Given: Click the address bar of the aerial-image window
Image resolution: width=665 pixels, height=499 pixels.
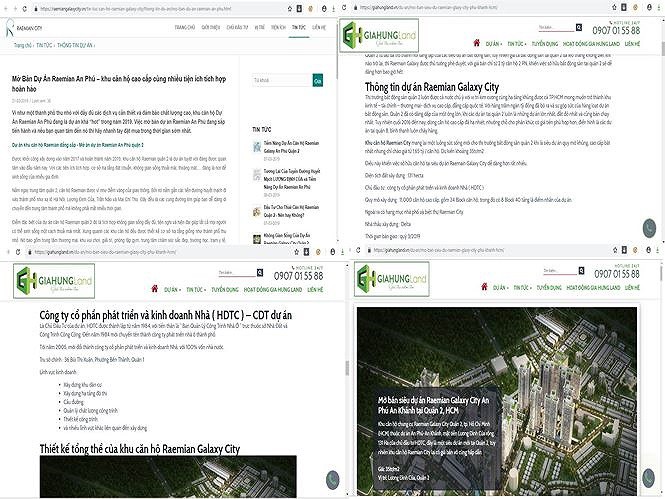Looking at the screenshot, I should tap(486, 250).
